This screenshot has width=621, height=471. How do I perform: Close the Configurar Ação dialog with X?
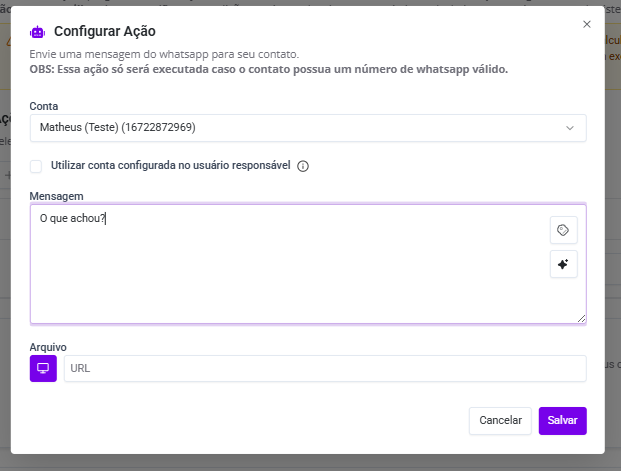click(x=586, y=23)
